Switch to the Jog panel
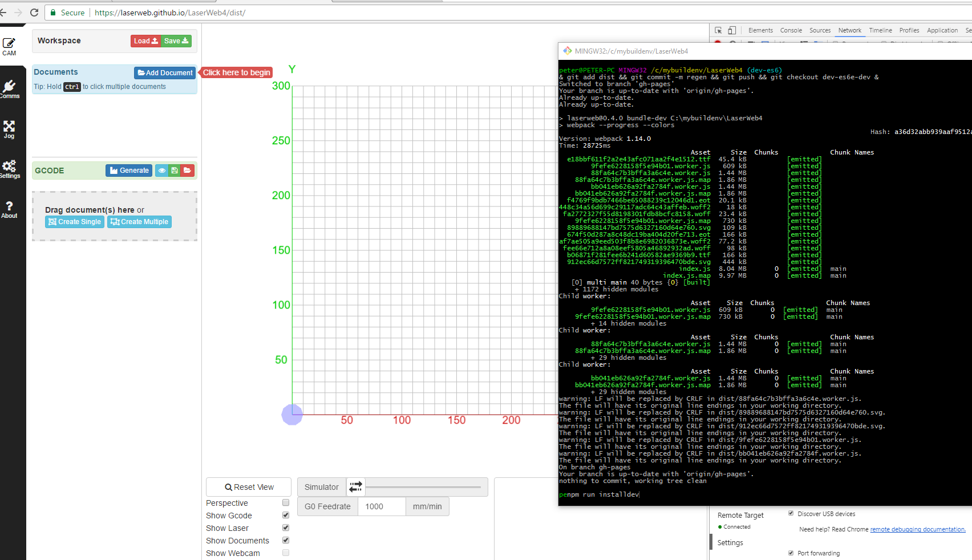Image resolution: width=972 pixels, height=560 pixels. (9, 129)
